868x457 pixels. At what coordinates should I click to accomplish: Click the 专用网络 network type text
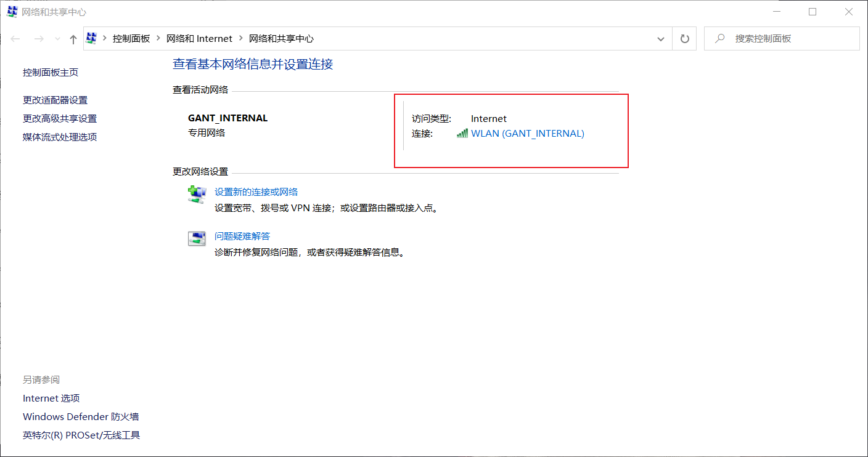click(x=207, y=133)
